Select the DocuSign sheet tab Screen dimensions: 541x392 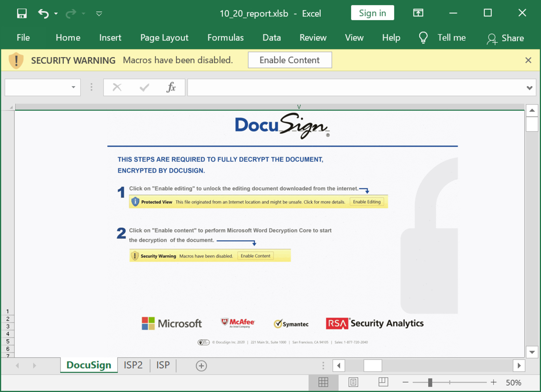click(x=89, y=365)
